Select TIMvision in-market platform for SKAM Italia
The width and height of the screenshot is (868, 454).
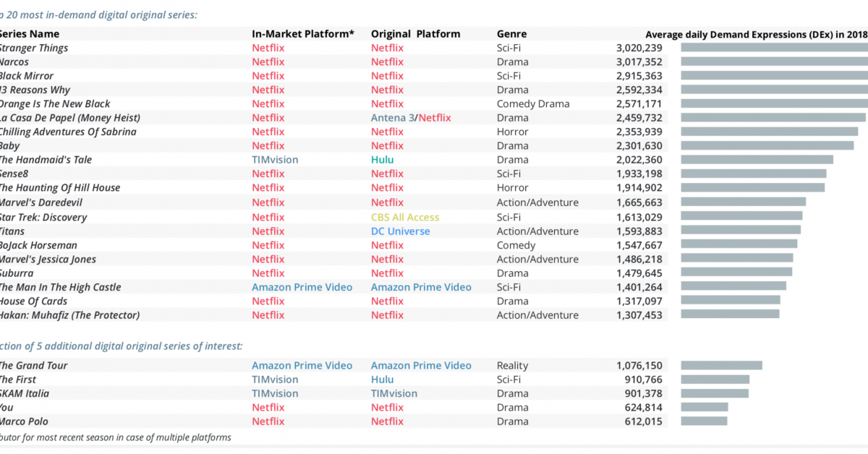(x=275, y=394)
